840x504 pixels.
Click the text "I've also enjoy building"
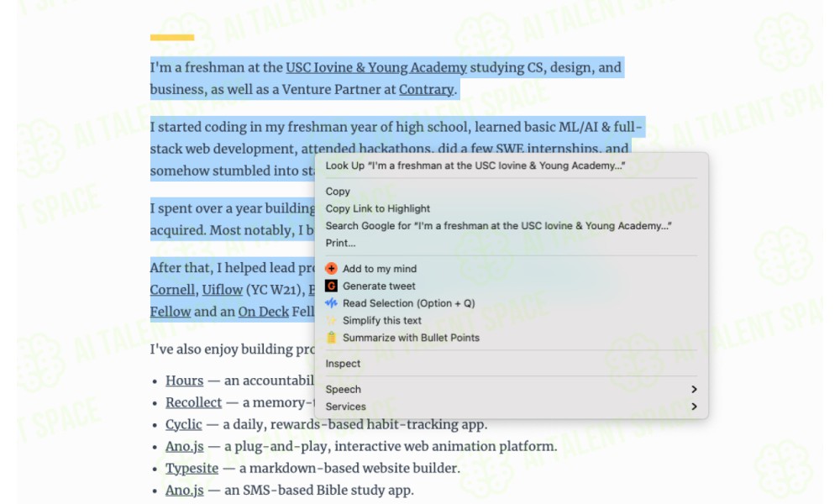point(221,349)
